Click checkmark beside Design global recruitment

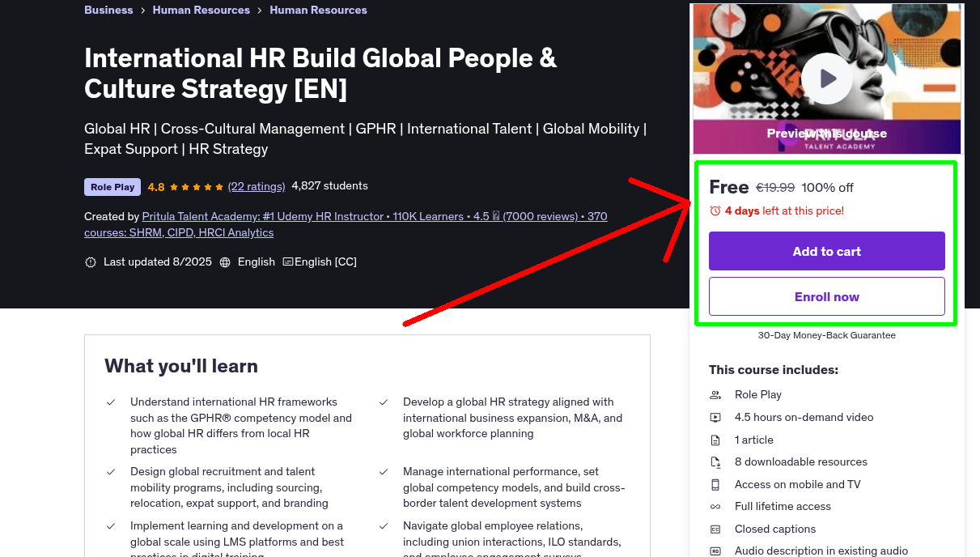tap(111, 472)
